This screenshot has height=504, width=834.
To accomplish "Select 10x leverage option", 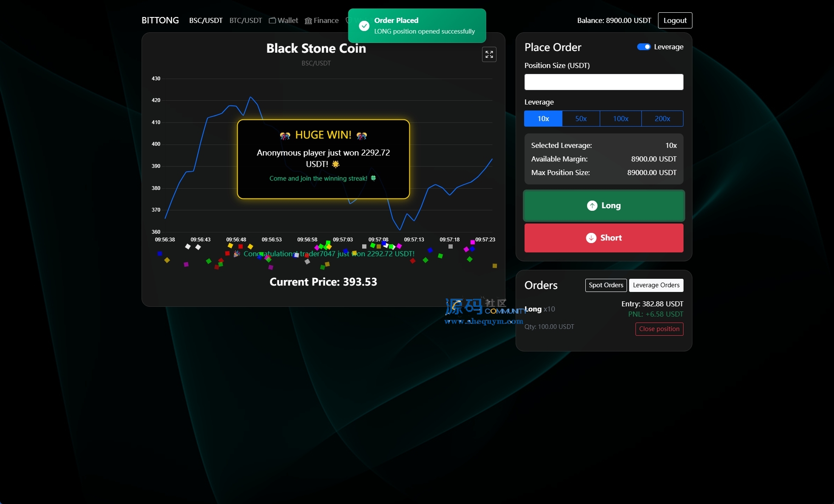I will tap(543, 119).
